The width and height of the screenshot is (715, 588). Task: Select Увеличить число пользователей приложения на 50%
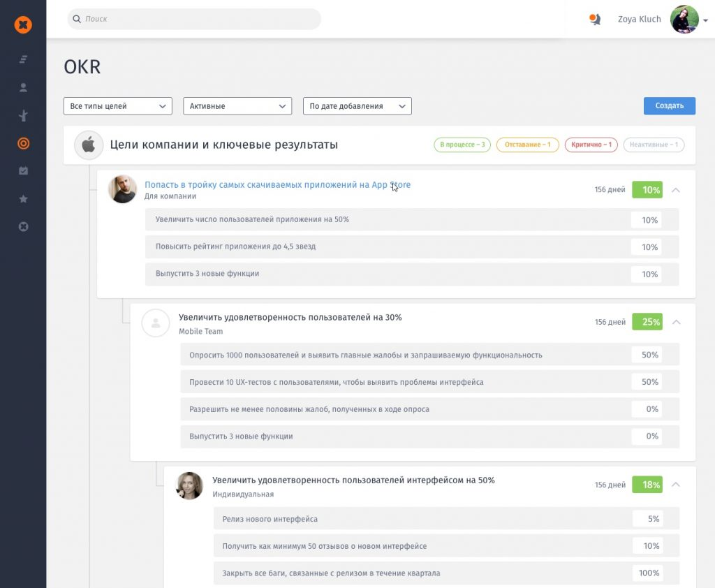412,219
